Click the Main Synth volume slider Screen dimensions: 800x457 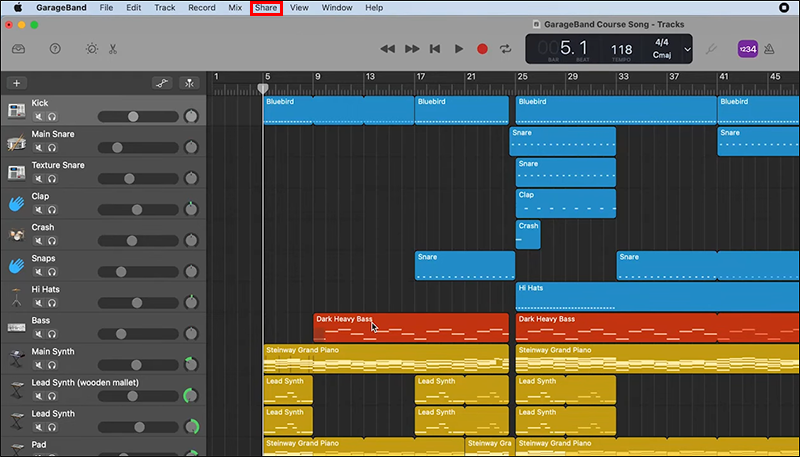pyautogui.click(x=138, y=365)
